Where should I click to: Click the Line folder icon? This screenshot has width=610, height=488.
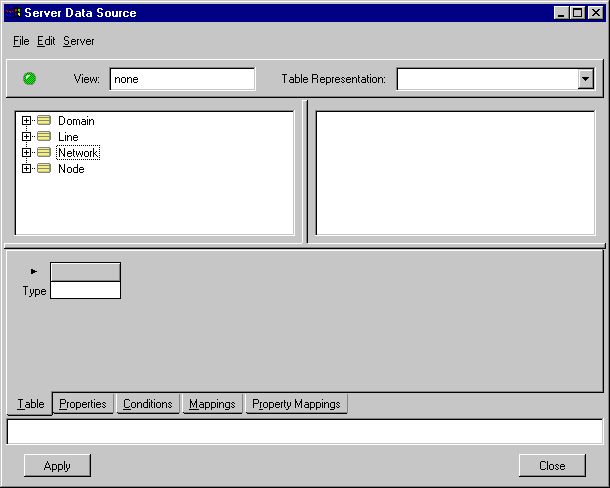[44, 137]
